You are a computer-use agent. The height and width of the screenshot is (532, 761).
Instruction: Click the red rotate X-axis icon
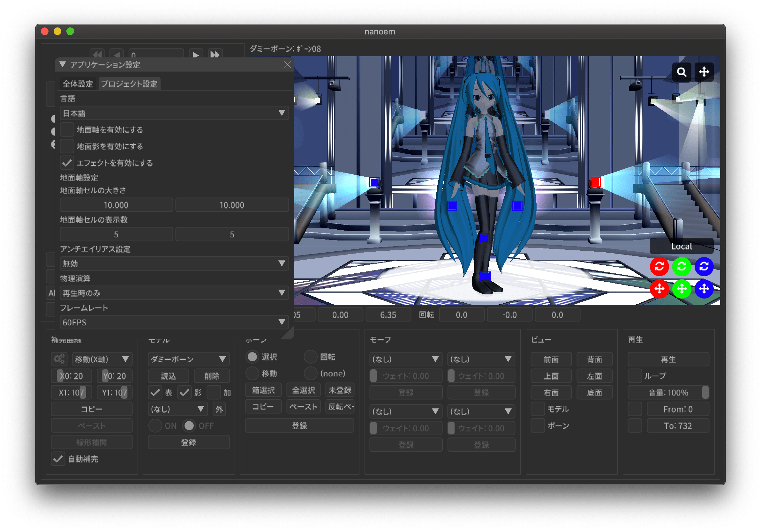[659, 266]
